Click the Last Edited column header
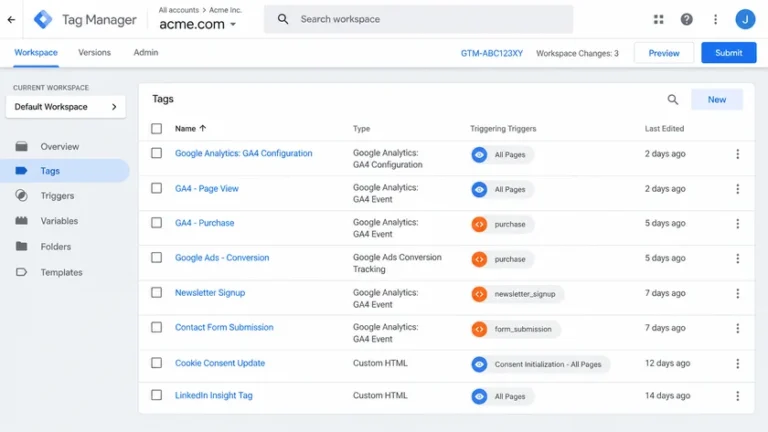Image resolution: width=768 pixels, height=432 pixels. 664,128
